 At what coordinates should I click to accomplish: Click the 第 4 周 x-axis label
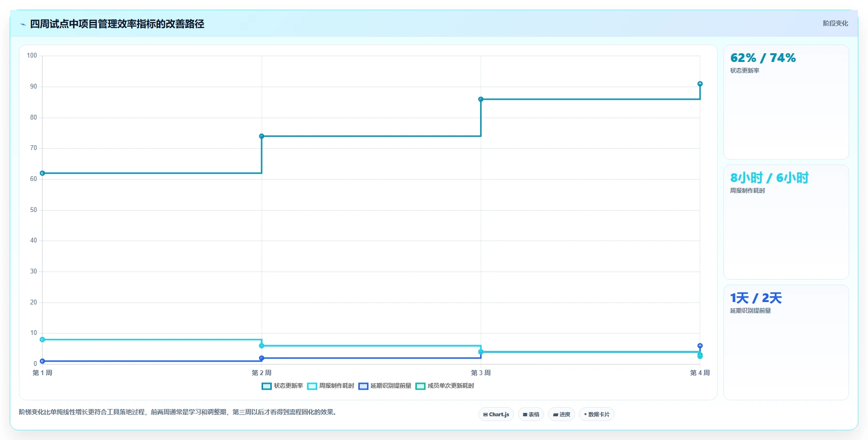(x=700, y=373)
